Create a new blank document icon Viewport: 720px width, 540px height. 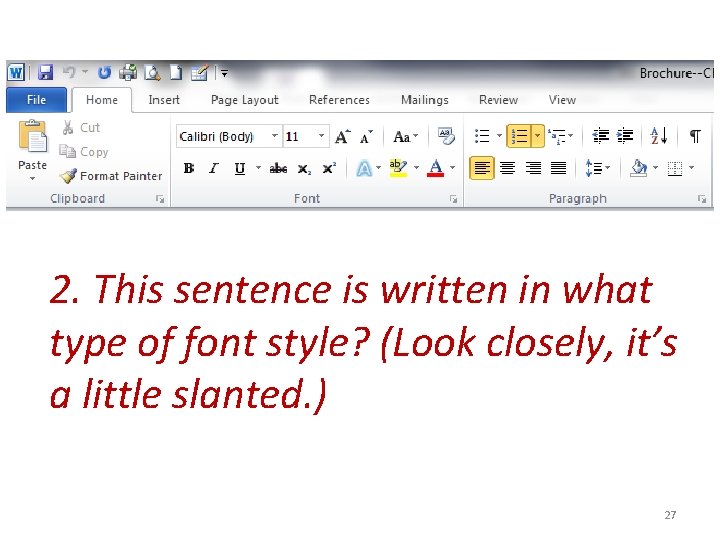176,73
